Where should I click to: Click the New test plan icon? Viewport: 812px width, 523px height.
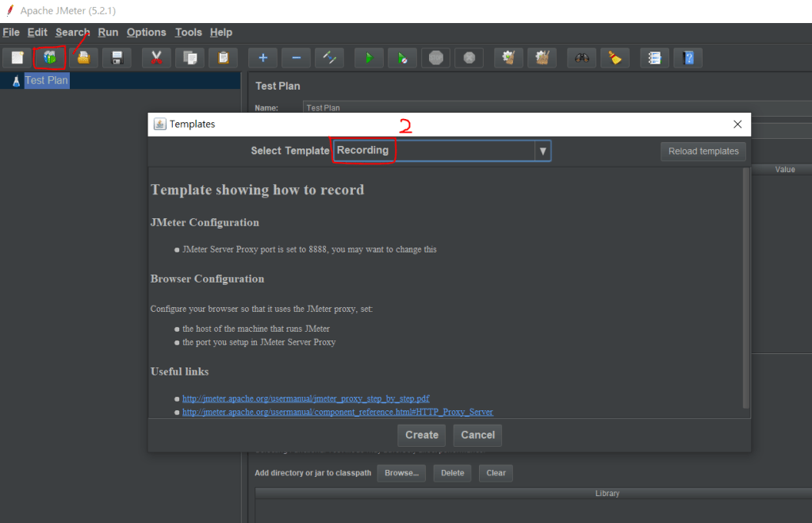pyautogui.click(x=17, y=58)
